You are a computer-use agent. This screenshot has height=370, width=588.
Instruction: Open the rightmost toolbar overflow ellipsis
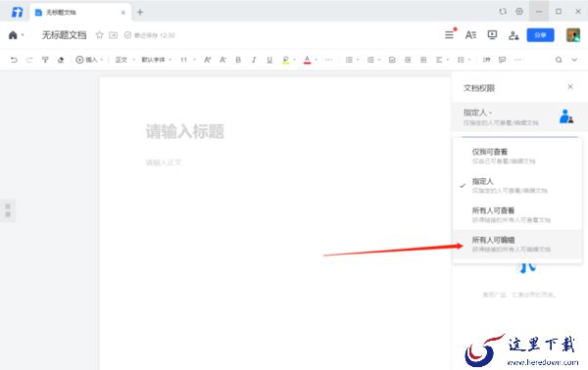(517, 60)
